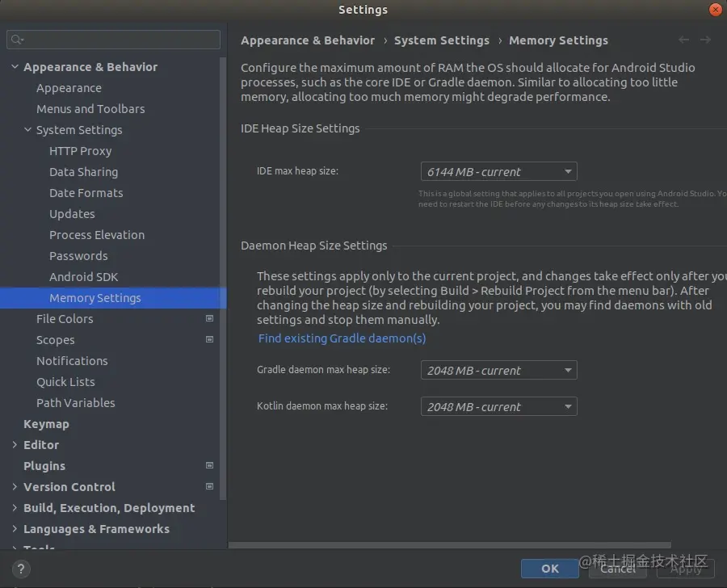
Task: Open help with the question mark button
Action: tap(21, 569)
